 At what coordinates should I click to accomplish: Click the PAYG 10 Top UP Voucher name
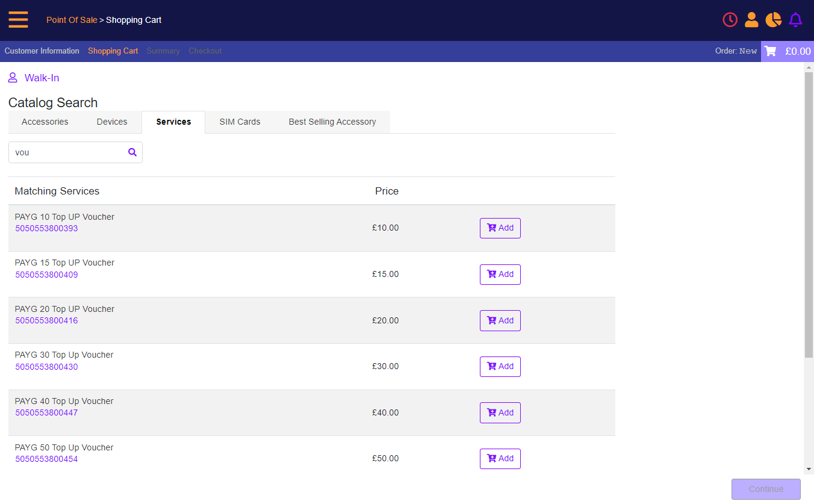pyautogui.click(x=64, y=217)
